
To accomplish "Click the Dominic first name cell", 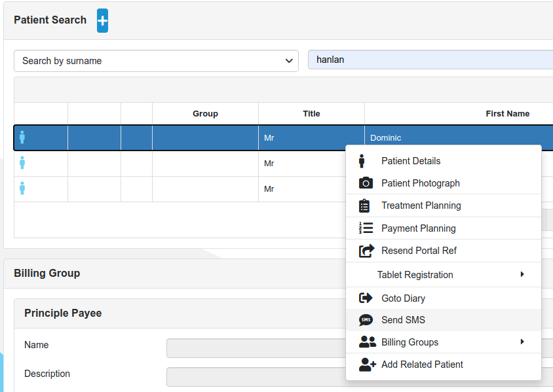I will pyautogui.click(x=459, y=137).
